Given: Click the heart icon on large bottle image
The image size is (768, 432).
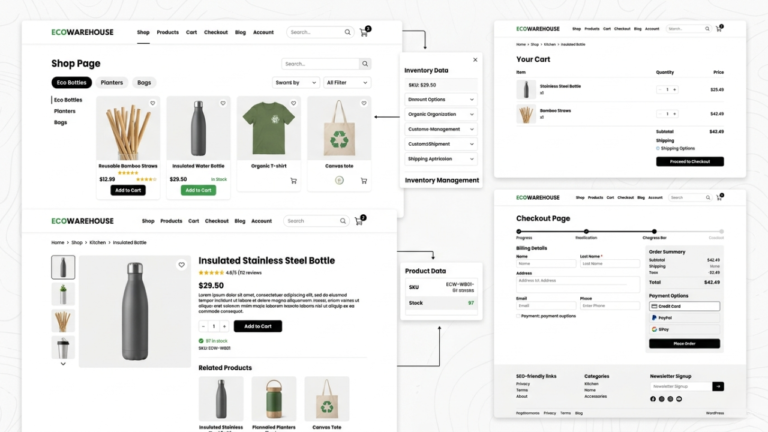Looking at the screenshot, I should click(x=181, y=265).
